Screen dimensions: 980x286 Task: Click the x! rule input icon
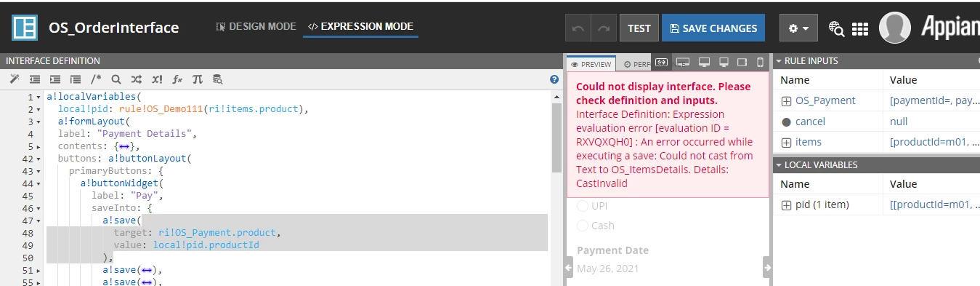pyautogui.click(x=156, y=79)
